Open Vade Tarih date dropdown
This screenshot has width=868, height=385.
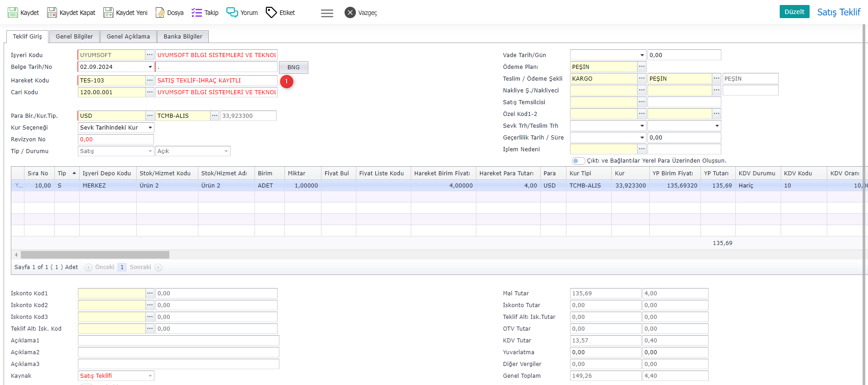[642, 55]
